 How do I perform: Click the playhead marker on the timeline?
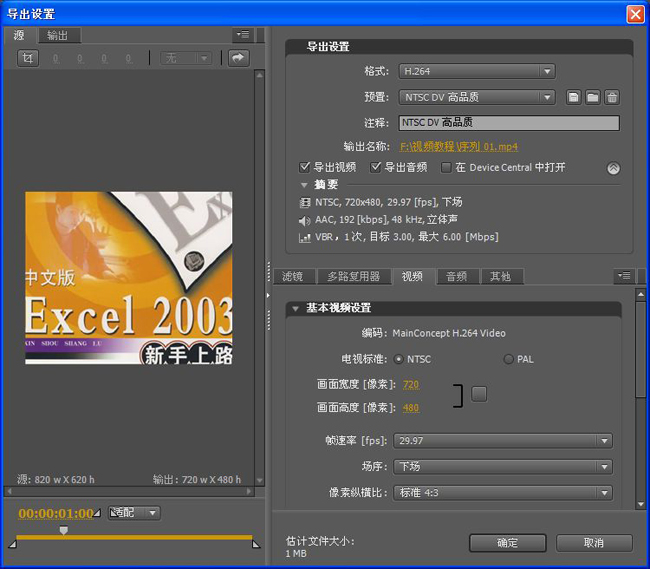[64, 530]
